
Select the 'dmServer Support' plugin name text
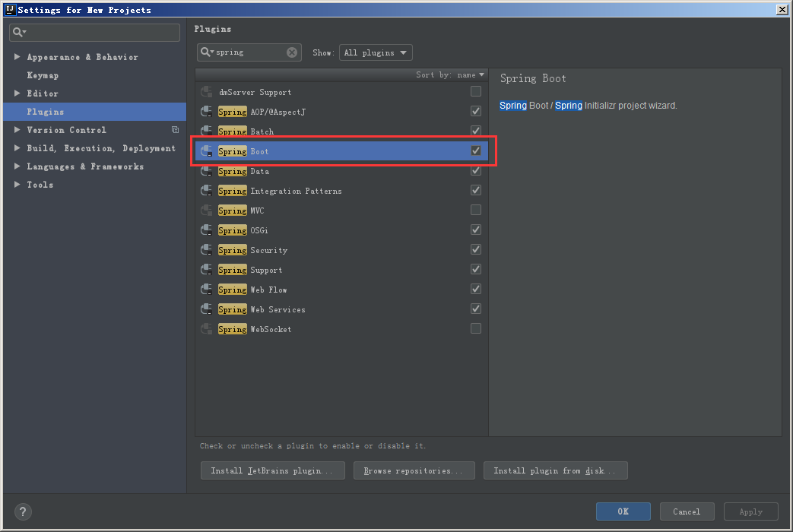pyautogui.click(x=255, y=93)
